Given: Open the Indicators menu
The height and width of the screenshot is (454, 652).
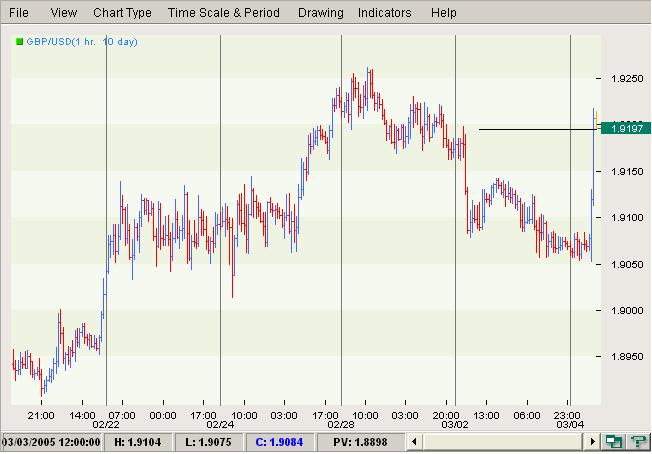Looking at the screenshot, I should (385, 13).
